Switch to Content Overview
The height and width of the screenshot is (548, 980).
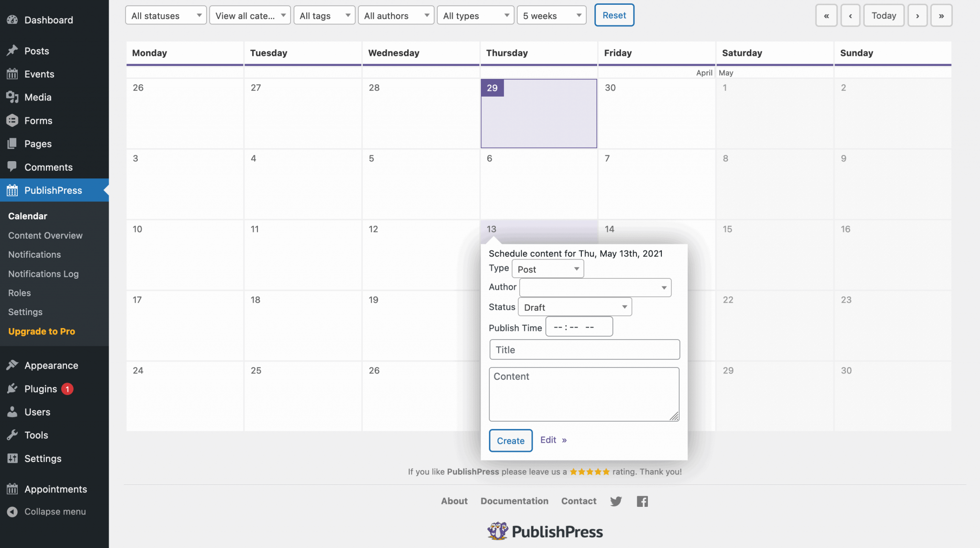click(x=45, y=235)
